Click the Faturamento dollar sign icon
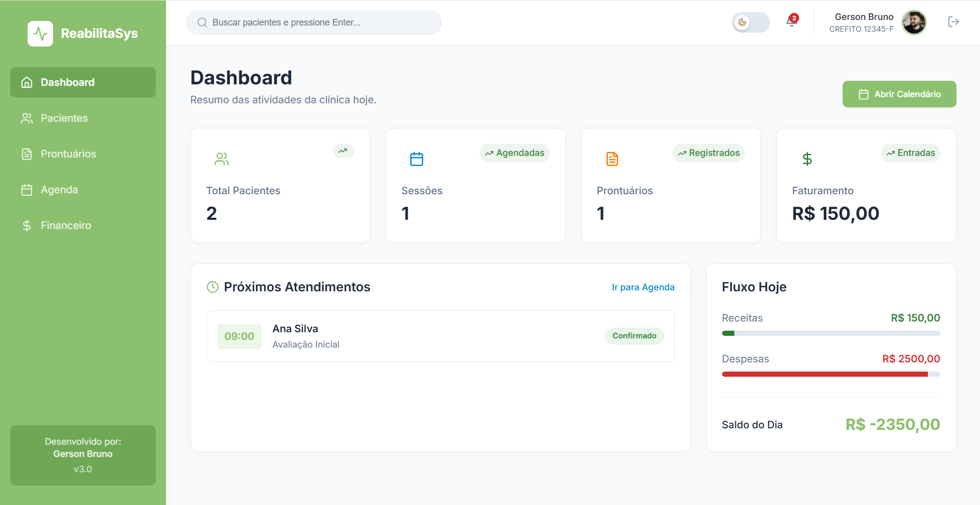This screenshot has width=980, height=505. click(807, 159)
